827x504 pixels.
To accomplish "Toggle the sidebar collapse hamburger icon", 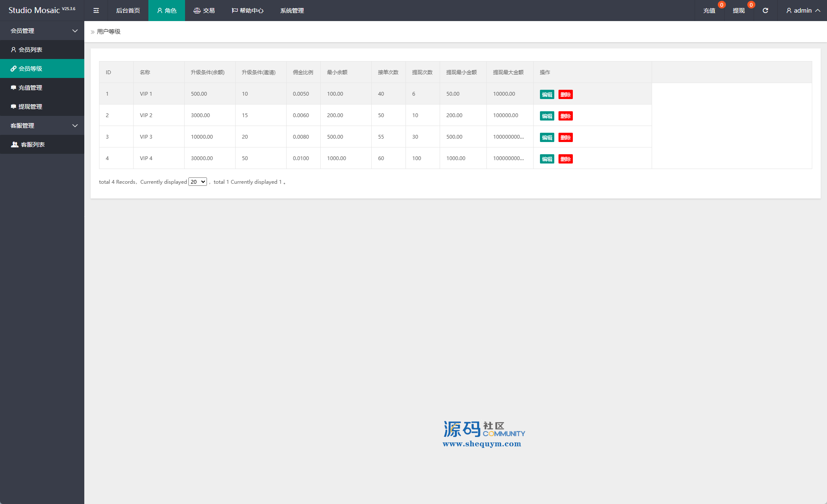I will tap(96, 11).
